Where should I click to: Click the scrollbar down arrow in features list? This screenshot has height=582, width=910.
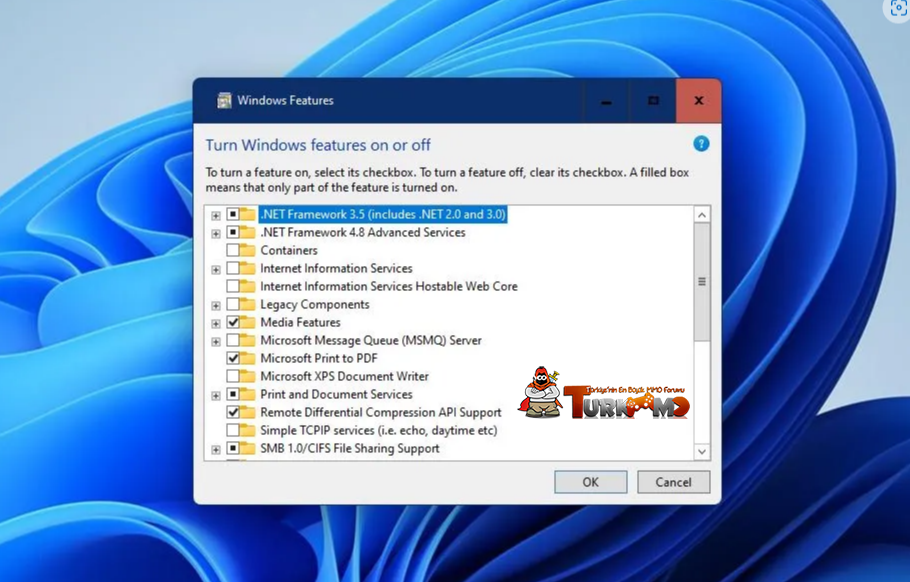(x=702, y=451)
